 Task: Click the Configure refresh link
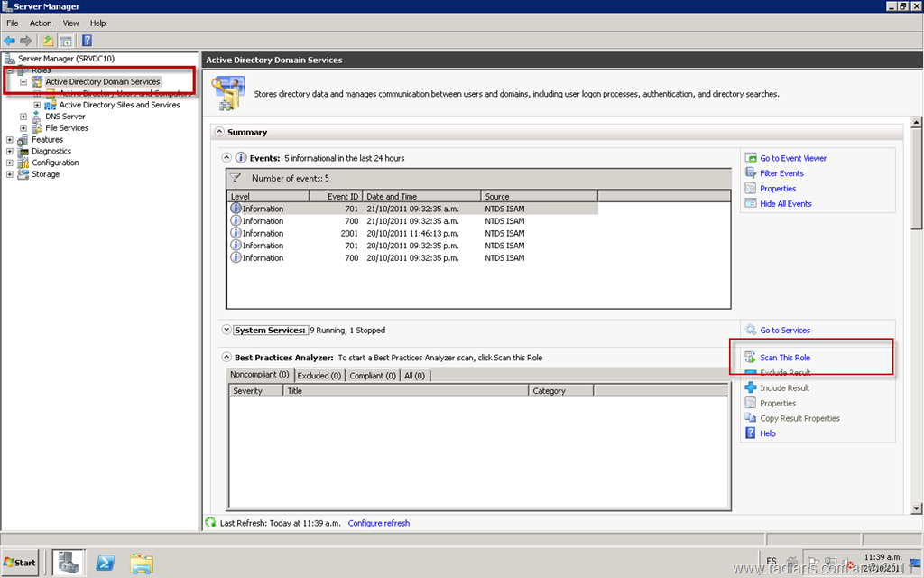tap(379, 523)
